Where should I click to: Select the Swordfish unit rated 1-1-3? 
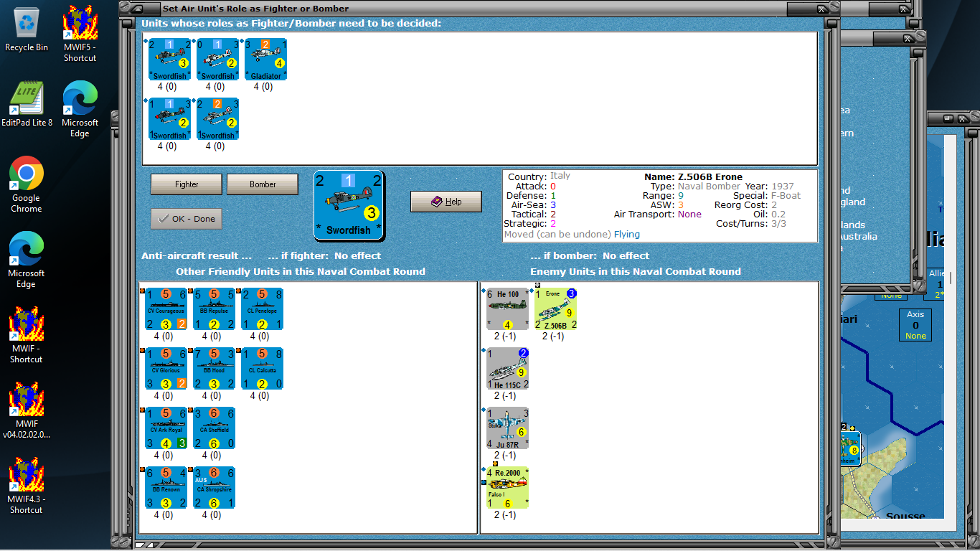point(170,118)
